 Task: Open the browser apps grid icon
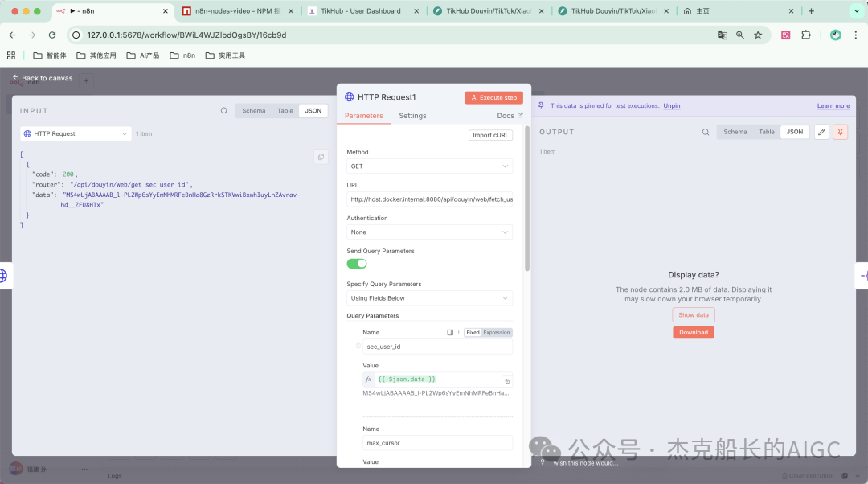(11, 55)
